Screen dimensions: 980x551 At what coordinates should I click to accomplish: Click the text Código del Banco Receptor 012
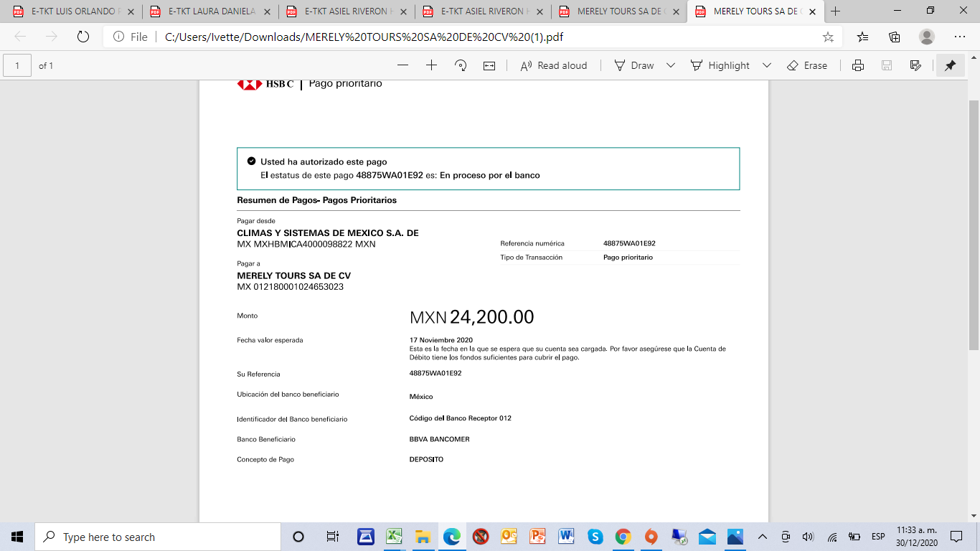pos(460,418)
